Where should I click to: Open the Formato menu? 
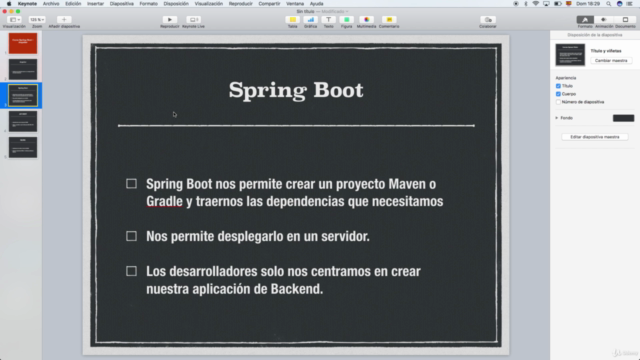149,4
